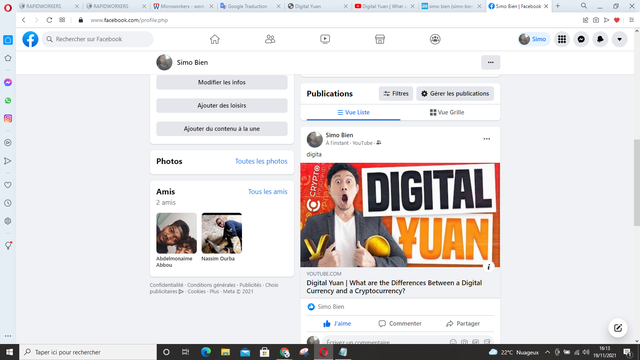
Task: Focus the Rechercher sur Facebook search box
Action: pyautogui.click(x=98, y=39)
